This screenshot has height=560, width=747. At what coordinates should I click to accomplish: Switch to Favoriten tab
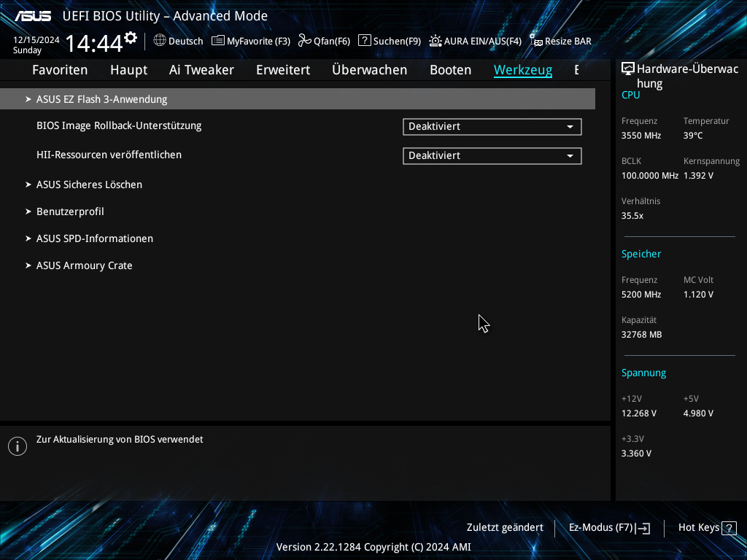[x=60, y=70]
